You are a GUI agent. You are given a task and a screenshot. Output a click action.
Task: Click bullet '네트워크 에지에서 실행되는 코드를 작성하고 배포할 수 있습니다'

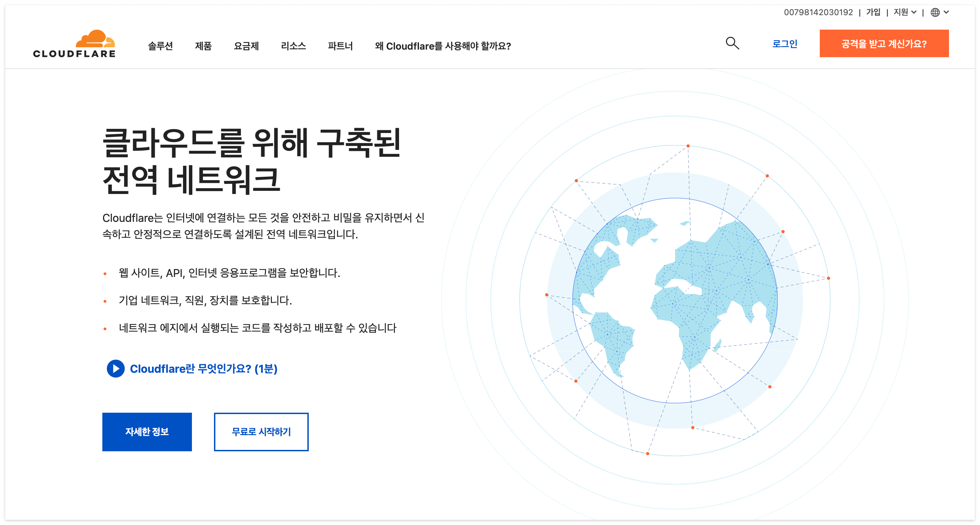[257, 328]
